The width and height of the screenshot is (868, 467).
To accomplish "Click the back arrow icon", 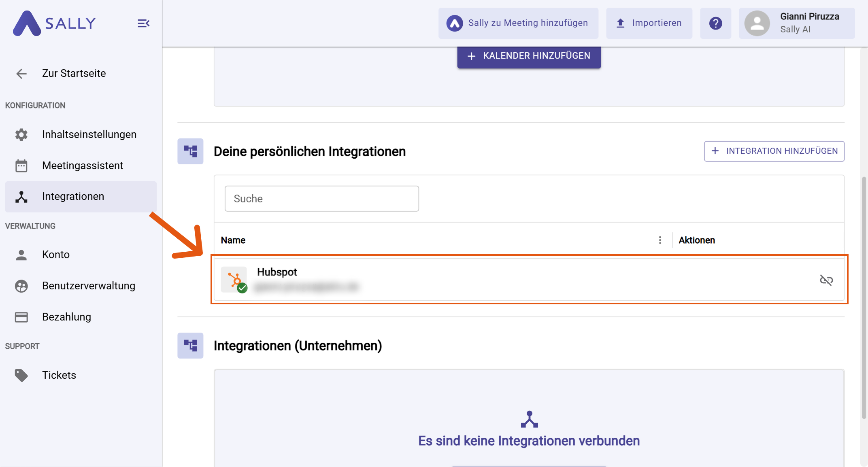I will coord(21,74).
